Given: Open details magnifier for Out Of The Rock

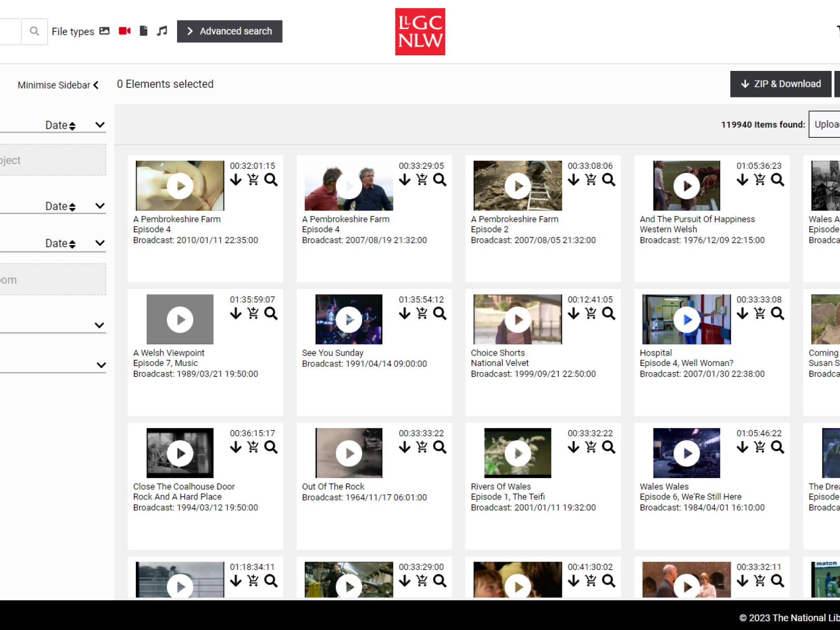Looking at the screenshot, I should pos(440,447).
